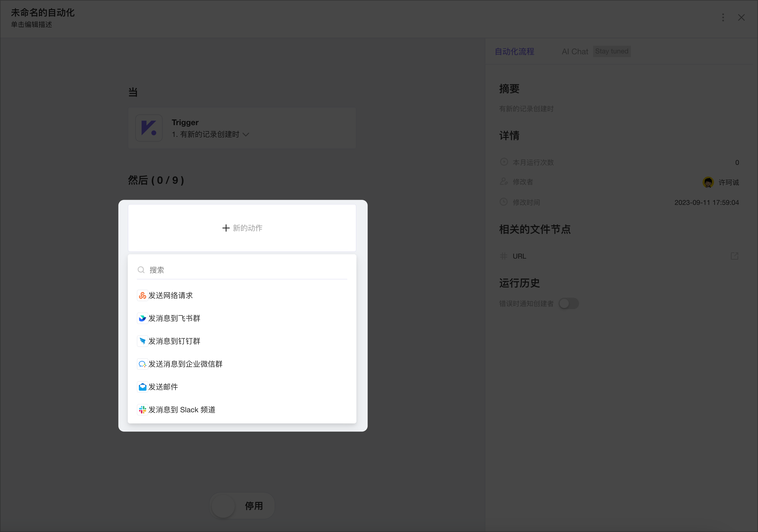This screenshot has width=758, height=532.
Task: Click the 新的动作 button
Action: pos(242,228)
